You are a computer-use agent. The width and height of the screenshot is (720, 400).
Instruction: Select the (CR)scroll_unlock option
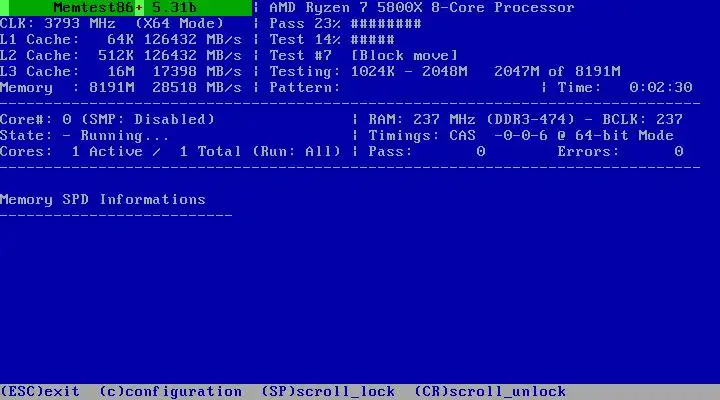point(490,392)
